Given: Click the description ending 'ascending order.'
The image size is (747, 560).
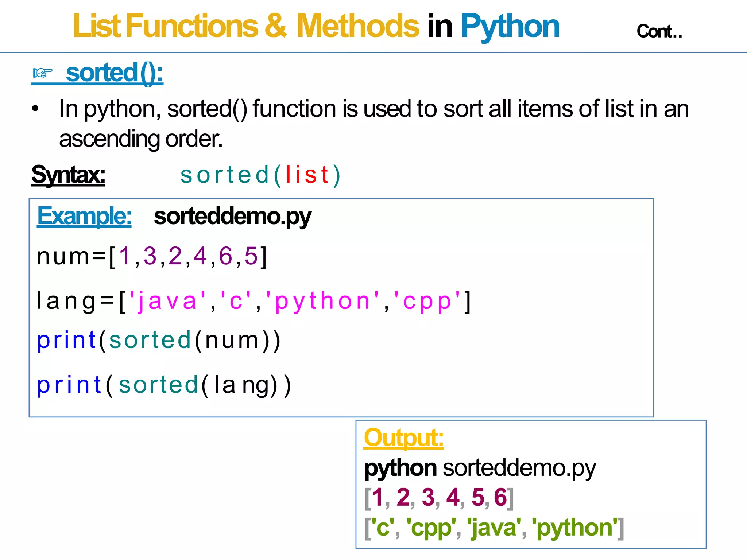Looking at the screenshot, I should [374, 124].
